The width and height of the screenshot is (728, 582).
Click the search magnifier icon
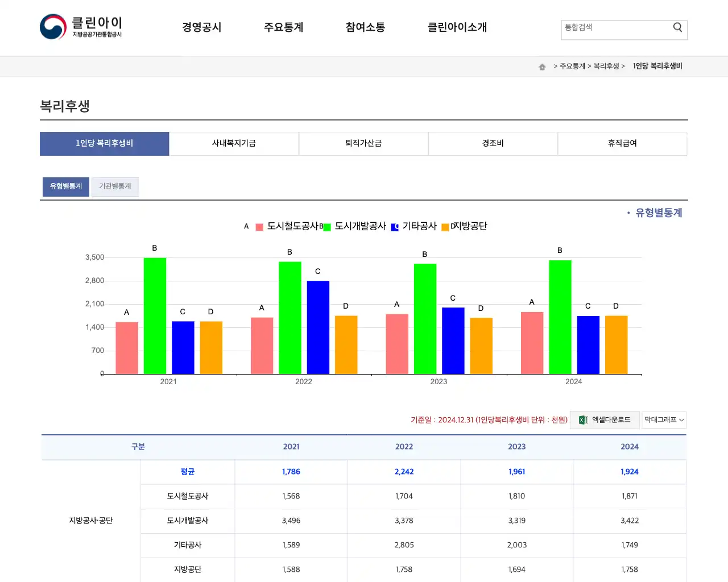[677, 27]
